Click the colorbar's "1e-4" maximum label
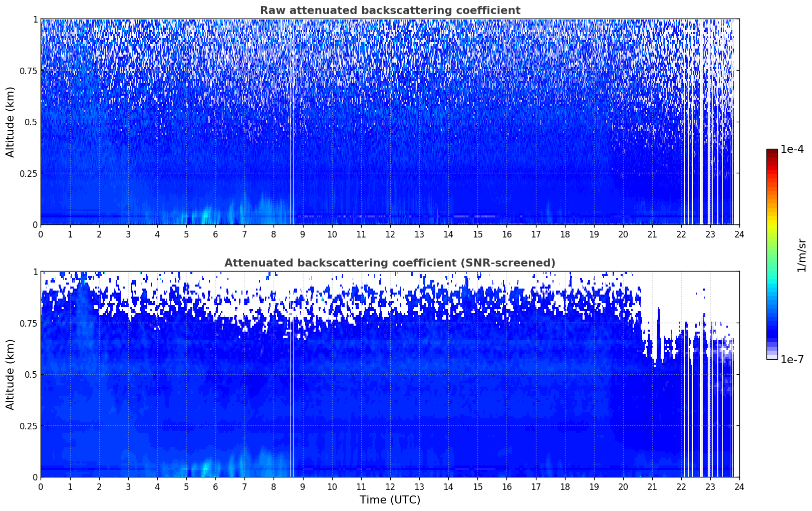The width and height of the screenshot is (812, 511). 792,149
